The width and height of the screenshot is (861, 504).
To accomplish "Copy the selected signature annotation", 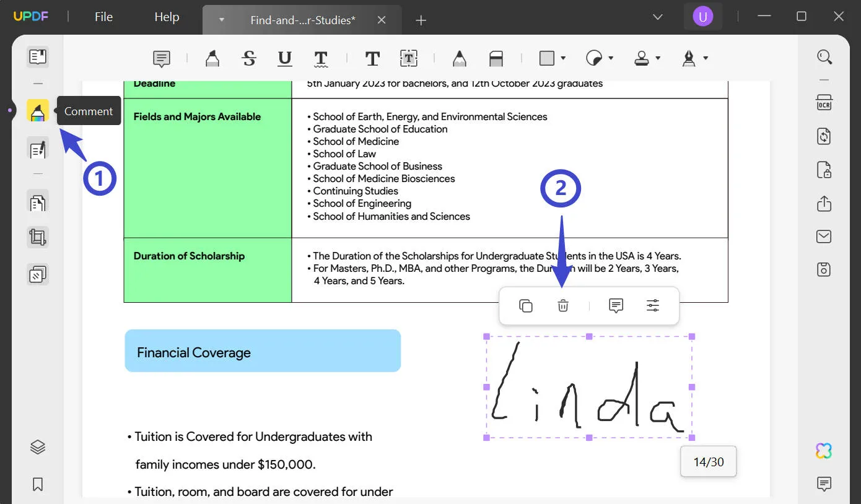I will tap(525, 305).
